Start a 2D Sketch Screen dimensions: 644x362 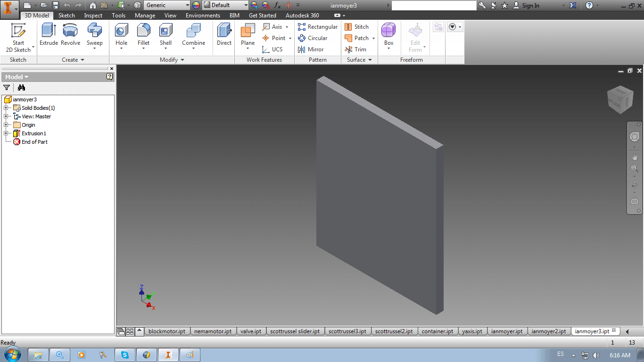click(x=18, y=38)
